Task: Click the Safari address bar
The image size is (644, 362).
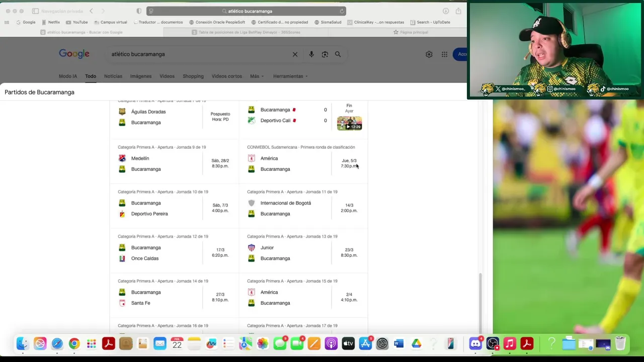Action: tap(246, 11)
